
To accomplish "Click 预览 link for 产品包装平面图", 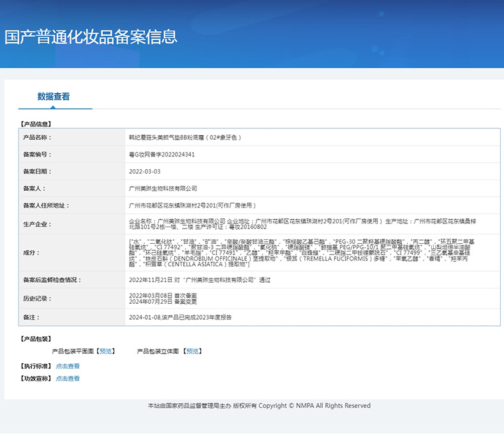I will pos(106,351).
